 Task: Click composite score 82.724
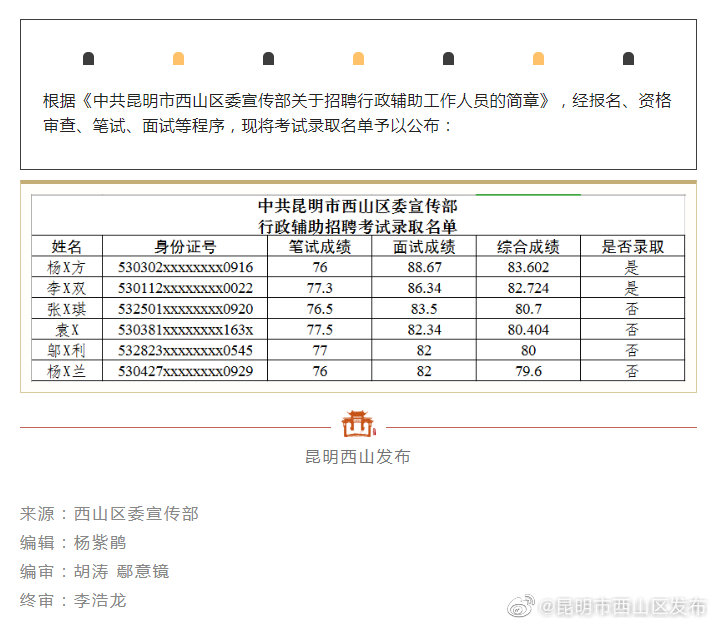coord(528,288)
